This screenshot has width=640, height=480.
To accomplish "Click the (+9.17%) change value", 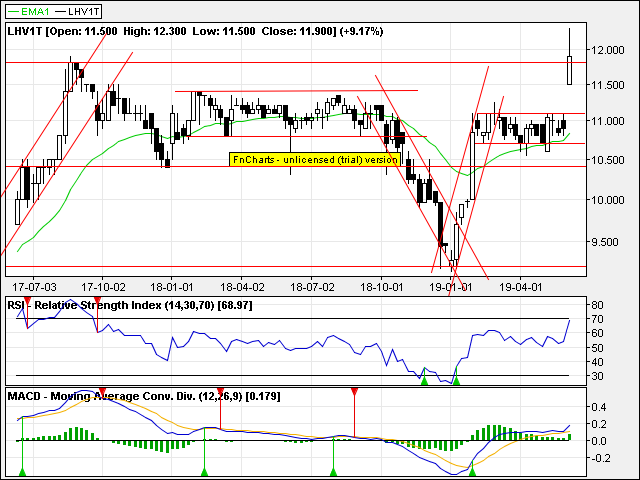I will [362, 31].
